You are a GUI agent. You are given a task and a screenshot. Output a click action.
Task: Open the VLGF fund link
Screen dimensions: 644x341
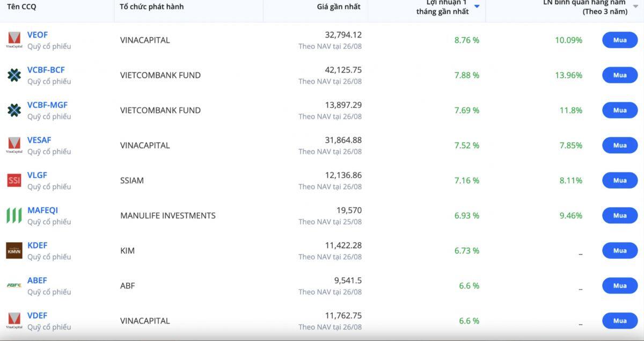coord(37,175)
